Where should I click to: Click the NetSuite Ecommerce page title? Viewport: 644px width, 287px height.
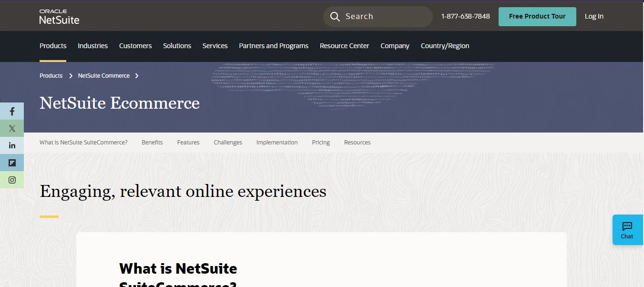120,103
